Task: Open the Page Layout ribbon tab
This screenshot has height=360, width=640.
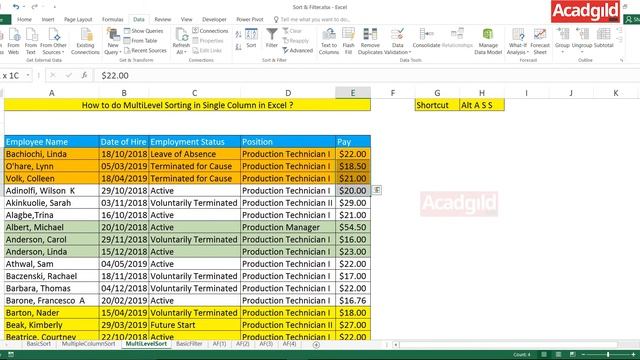Action: click(x=78, y=19)
